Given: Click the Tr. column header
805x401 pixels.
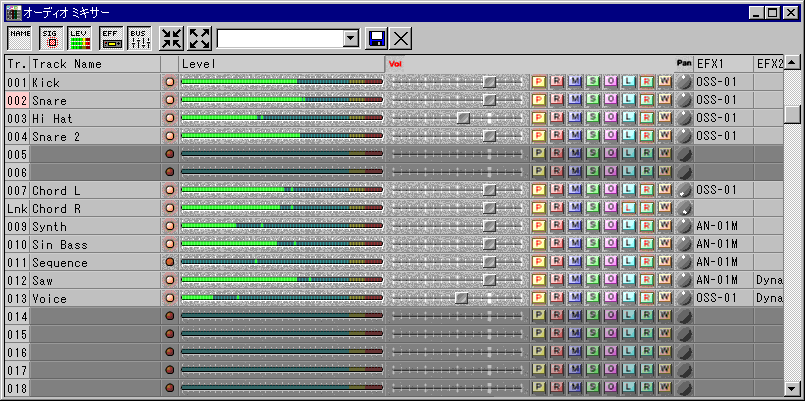Looking at the screenshot, I should click(17, 64).
